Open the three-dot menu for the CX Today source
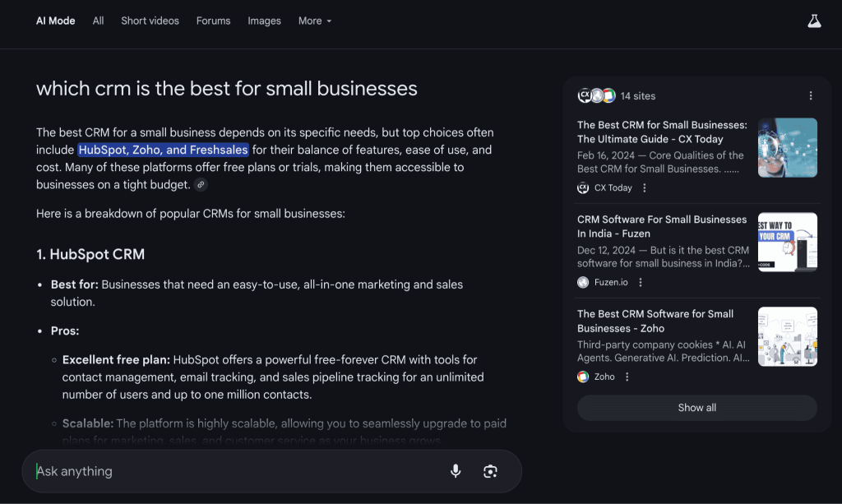This screenshot has height=504, width=842. [x=644, y=187]
